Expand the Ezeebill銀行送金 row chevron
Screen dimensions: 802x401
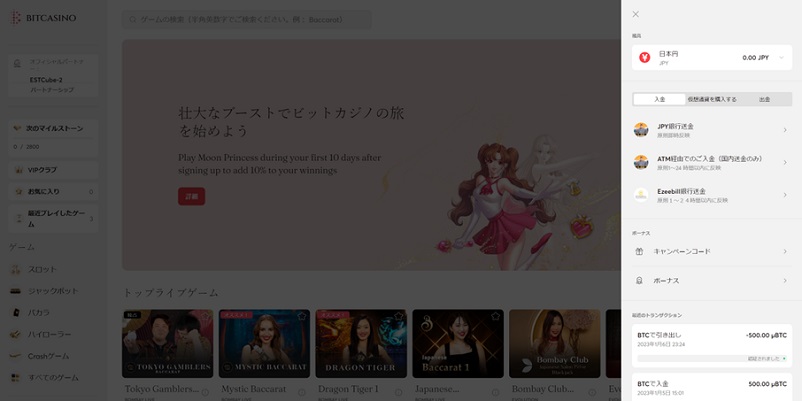(x=785, y=195)
